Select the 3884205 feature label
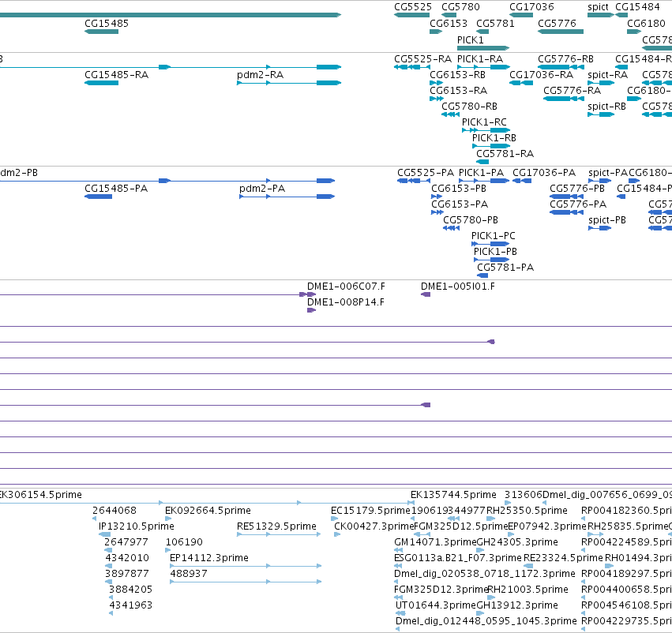 click(x=130, y=590)
